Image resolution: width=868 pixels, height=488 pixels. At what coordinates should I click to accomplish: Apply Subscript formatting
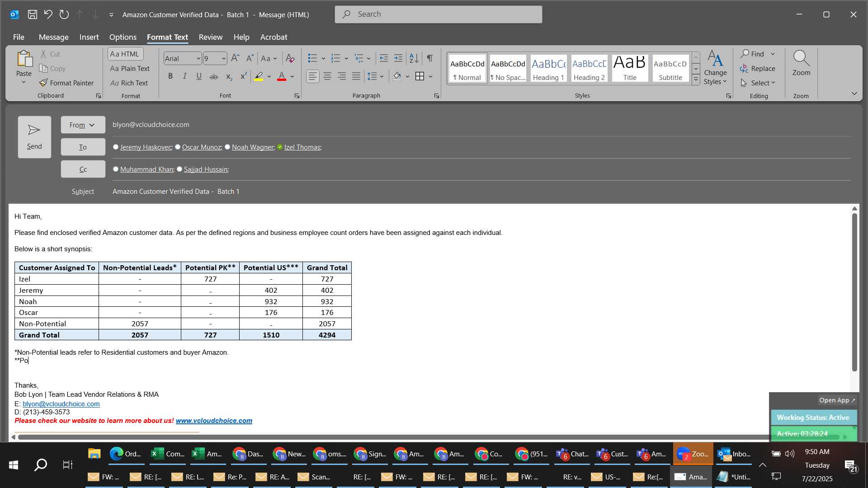(229, 76)
